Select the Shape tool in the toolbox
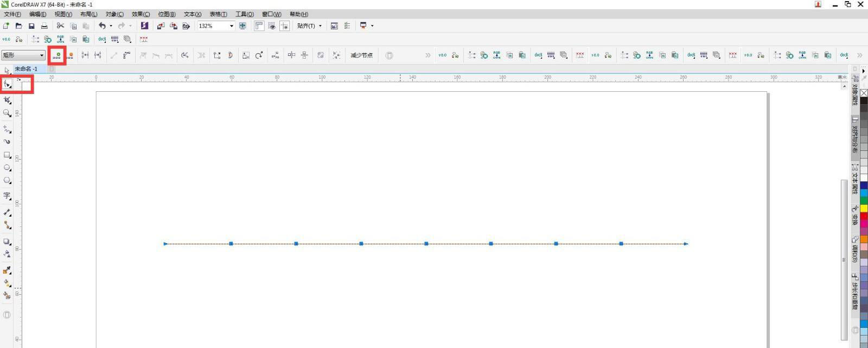This screenshot has width=868, height=348. point(7,84)
